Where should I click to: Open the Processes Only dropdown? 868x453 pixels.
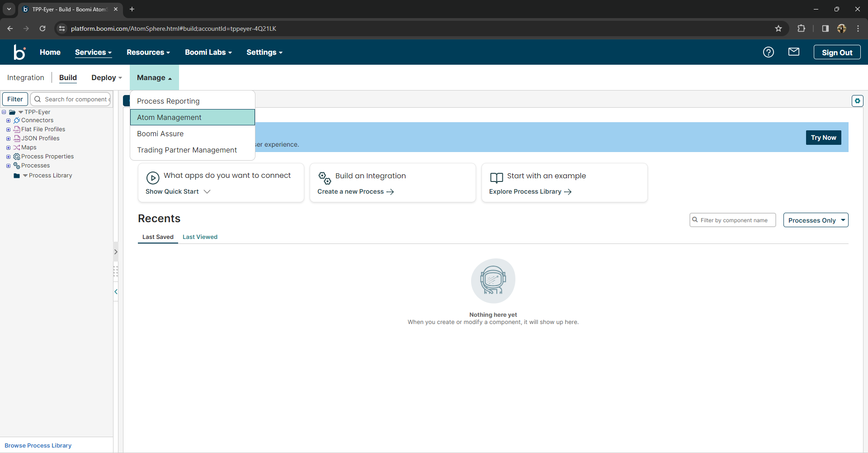[x=816, y=220]
